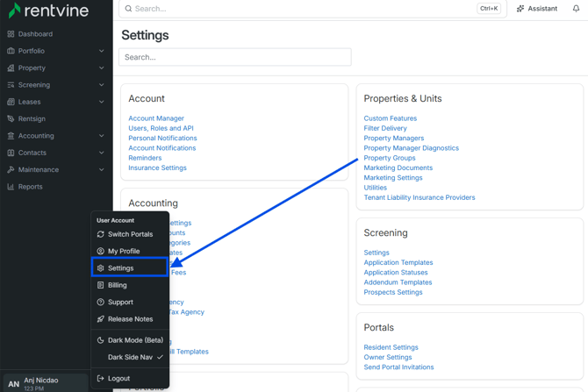The height and width of the screenshot is (392, 588).
Task: Click the Reports chart icon
Action: coord(11,187)
